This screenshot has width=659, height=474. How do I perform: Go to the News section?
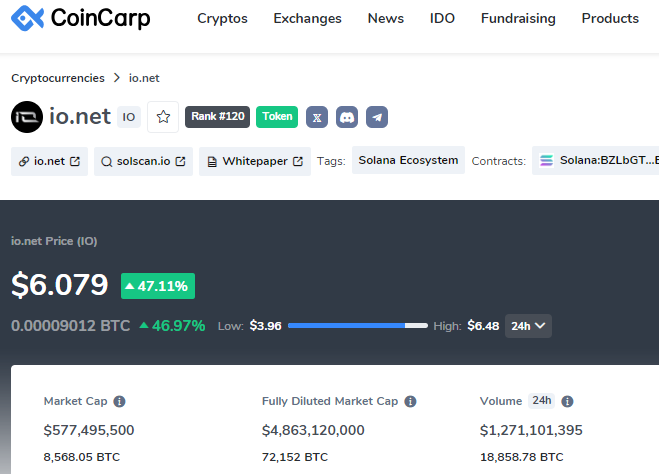385,18
